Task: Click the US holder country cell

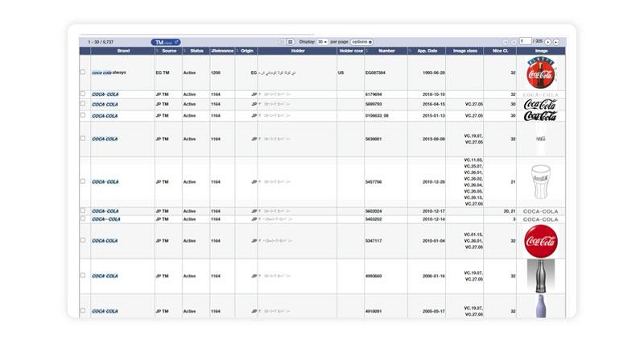Action: click(x=341, y=73)
